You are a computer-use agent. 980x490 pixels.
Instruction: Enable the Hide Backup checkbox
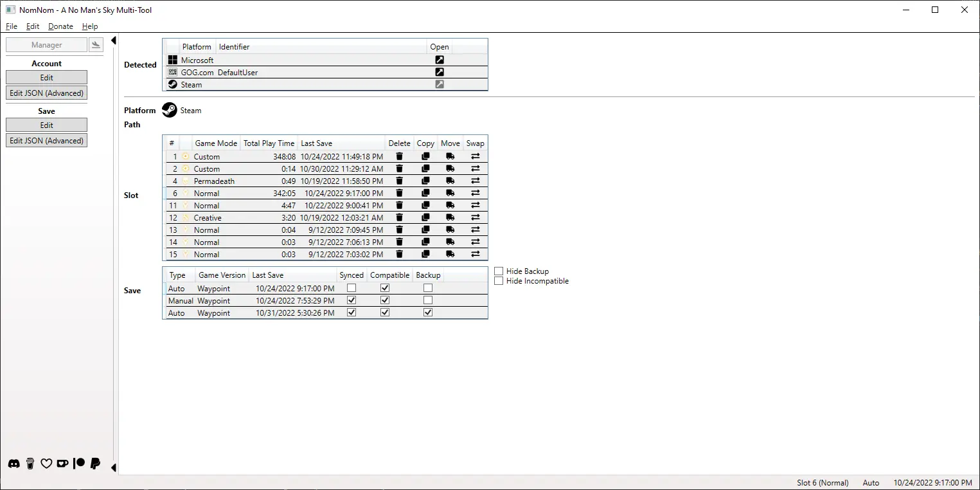pos(499,271)
